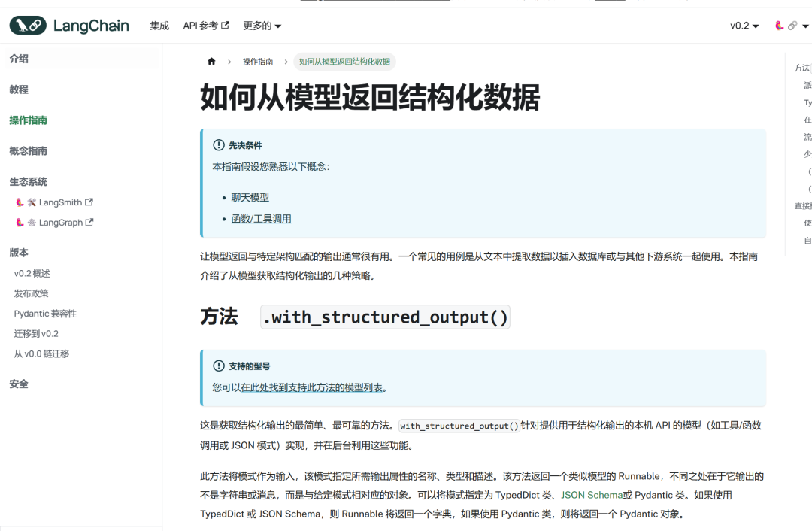Click the parrot icon before LangGraph
Screen dimensions: 812x531
[x=20, y=223]
